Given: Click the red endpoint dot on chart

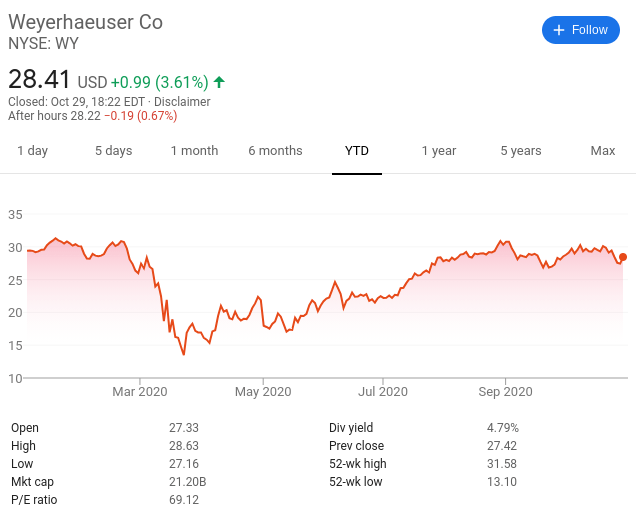Looking at the screenshot, I should tap(623, 257).
